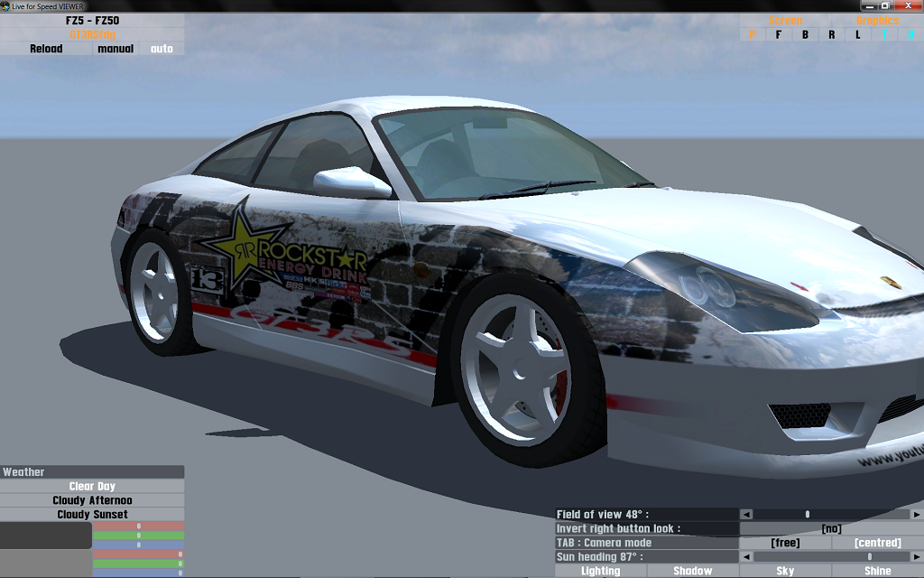This screenshot has width=924, height=578.
Task: Select Cloudy Afternoon weather
Action: click(92, 500)
